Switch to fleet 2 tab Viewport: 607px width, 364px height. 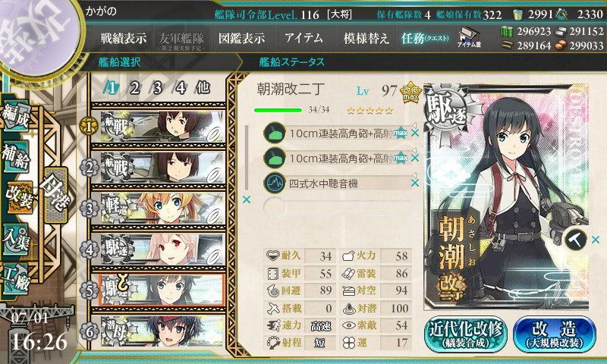134,88
